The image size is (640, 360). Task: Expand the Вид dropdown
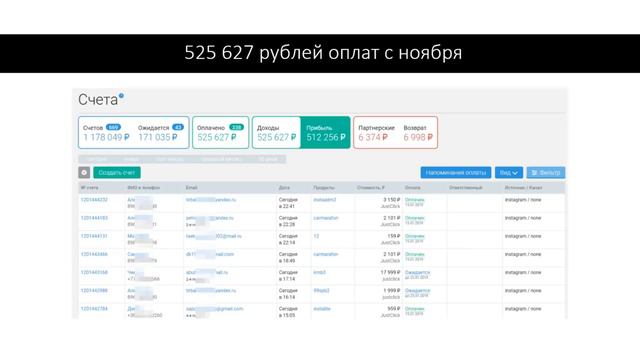coord(509,173)
